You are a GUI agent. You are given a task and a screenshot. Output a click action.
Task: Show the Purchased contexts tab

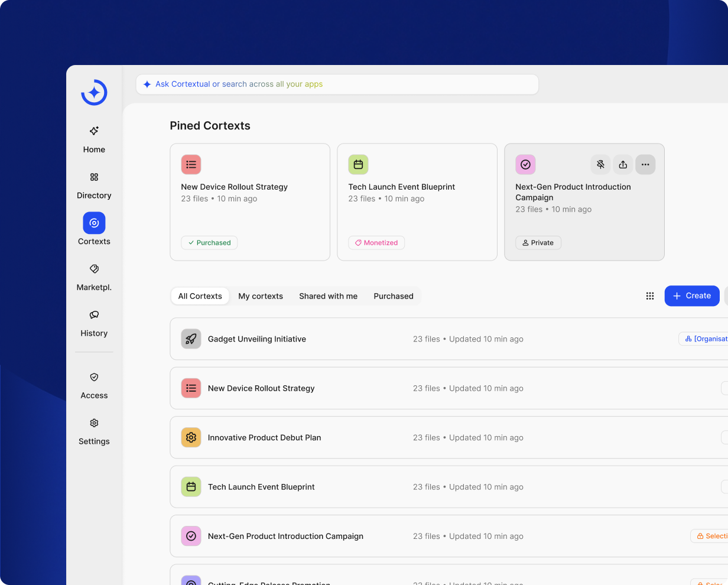pyautogui.click(x=394, y=296)
